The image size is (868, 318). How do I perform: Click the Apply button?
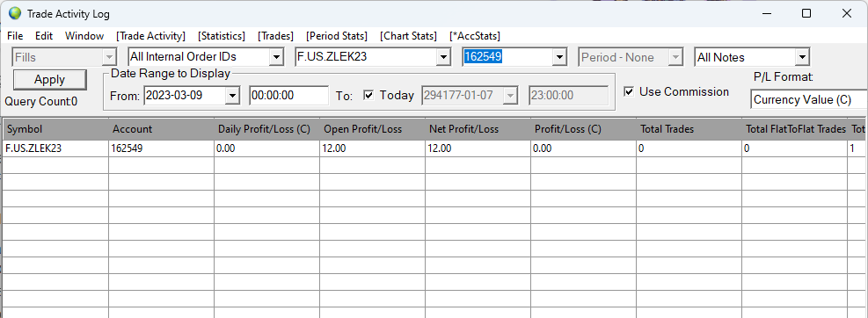coord(50,80)
